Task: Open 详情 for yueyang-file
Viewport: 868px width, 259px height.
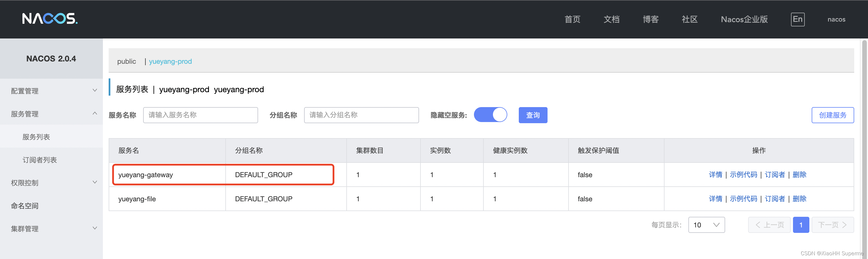Action: 715,199
